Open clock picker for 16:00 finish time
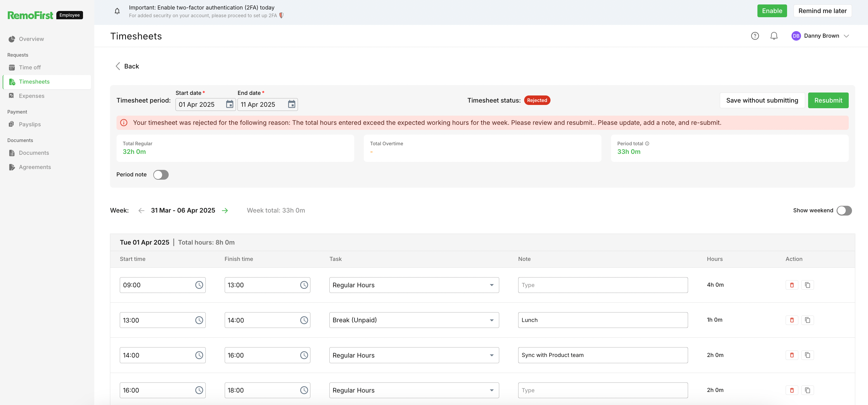Image resolution: width=868 pixels, height=405 pixels. point(304,355)
